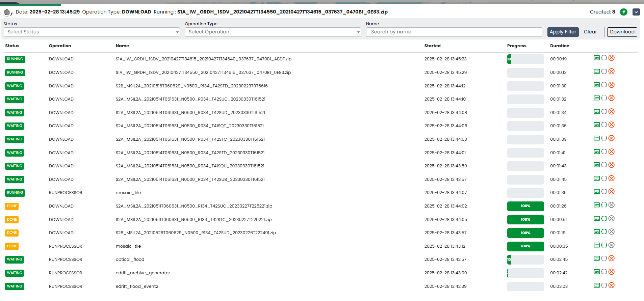The width and height of the screenshot is (644, 301).
Task: Click the Progress column header
Action: [517, 46]
